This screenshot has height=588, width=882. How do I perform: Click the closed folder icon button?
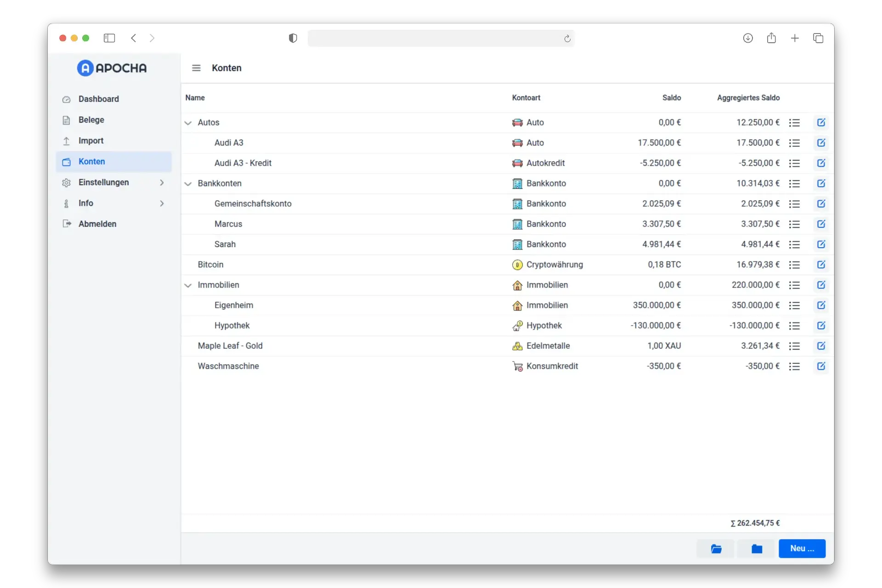[x=757, y=548]
